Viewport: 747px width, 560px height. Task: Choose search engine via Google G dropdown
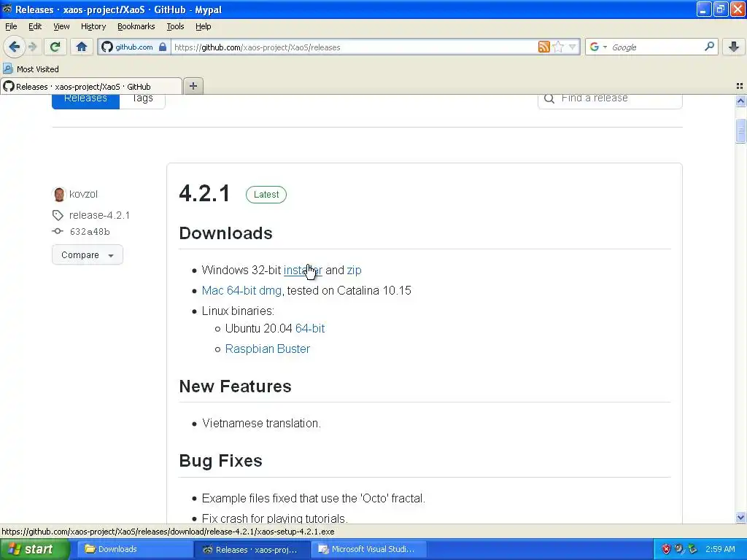pos(598,47)
